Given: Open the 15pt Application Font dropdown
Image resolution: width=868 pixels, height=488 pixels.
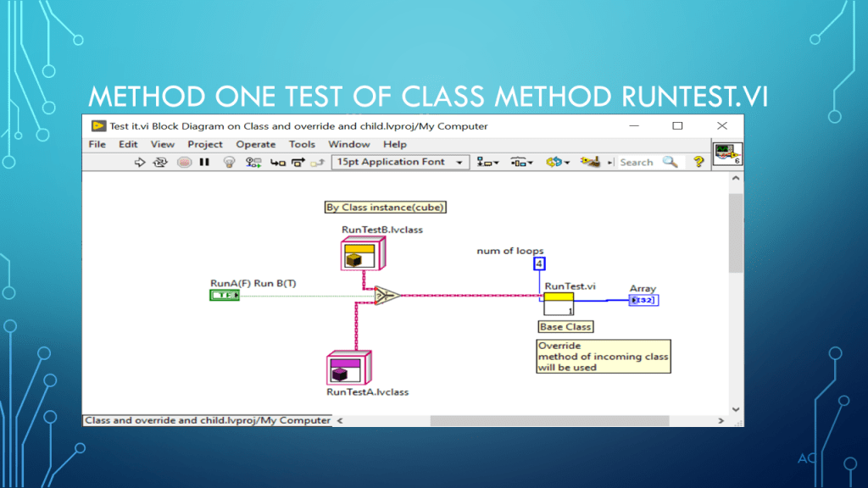Looking at the screenshot, I should click(x=400, y=163).
